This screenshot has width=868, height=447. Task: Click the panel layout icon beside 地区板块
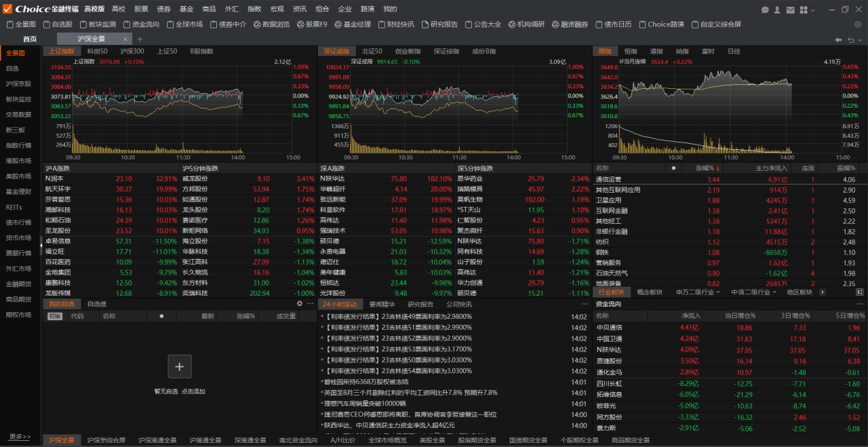[860, 292]
